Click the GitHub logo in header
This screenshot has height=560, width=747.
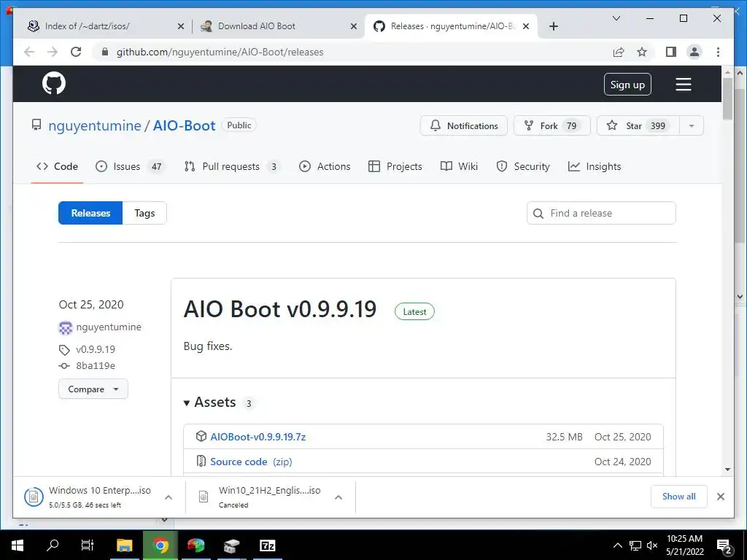click(x=54, y=83)
